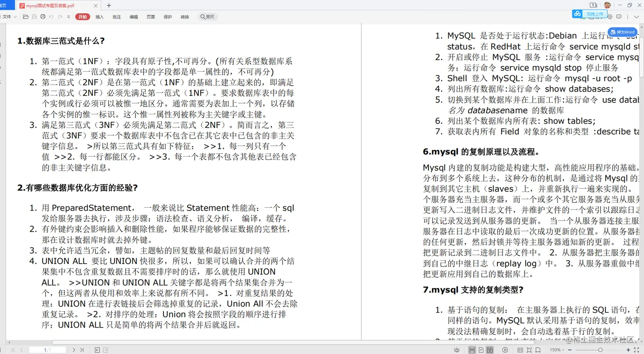Click the 转为Word convert button
Viewport: 644px width, 354px height.
(622, 32)
